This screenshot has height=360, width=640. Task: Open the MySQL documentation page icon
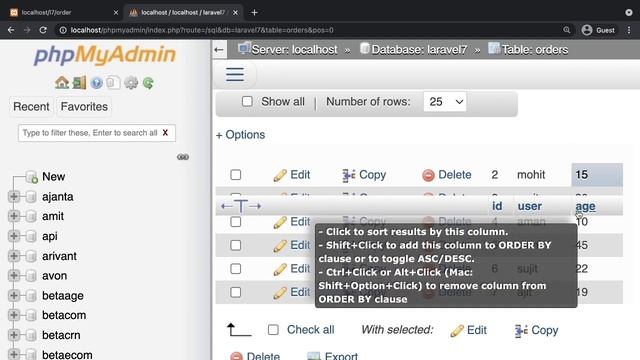pyautogui.click(x=113, y=83)
